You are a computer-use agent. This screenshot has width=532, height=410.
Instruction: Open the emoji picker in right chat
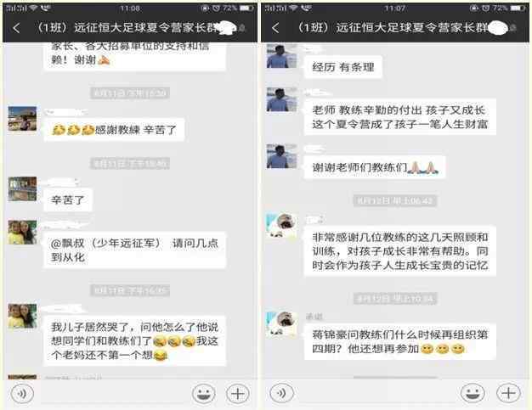pyautogui.click(x=473, y=393)
